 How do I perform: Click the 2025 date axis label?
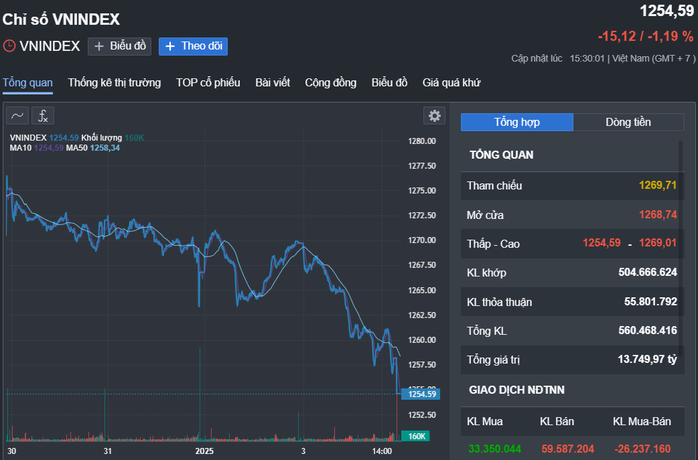(204, 451)
